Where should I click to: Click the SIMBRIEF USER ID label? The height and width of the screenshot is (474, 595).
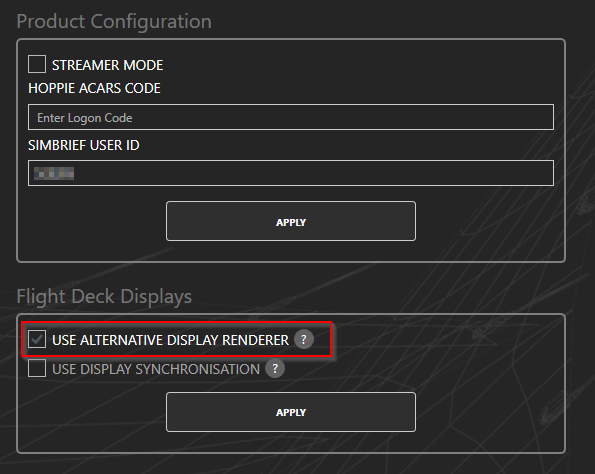pyautogui.click(x=84, y=145)
